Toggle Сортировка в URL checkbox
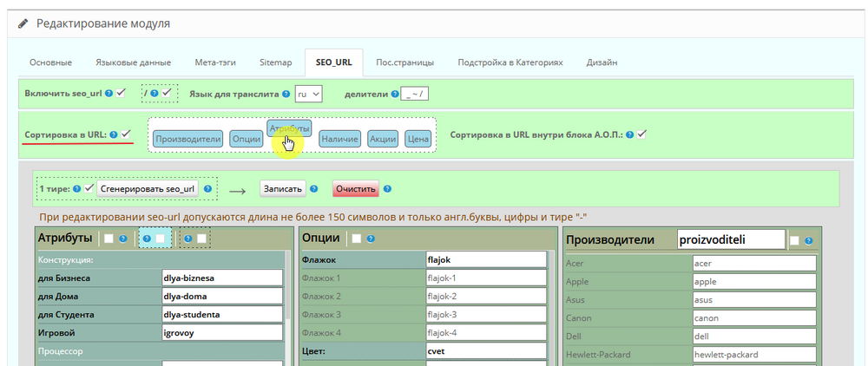 [x=127, y=134]
